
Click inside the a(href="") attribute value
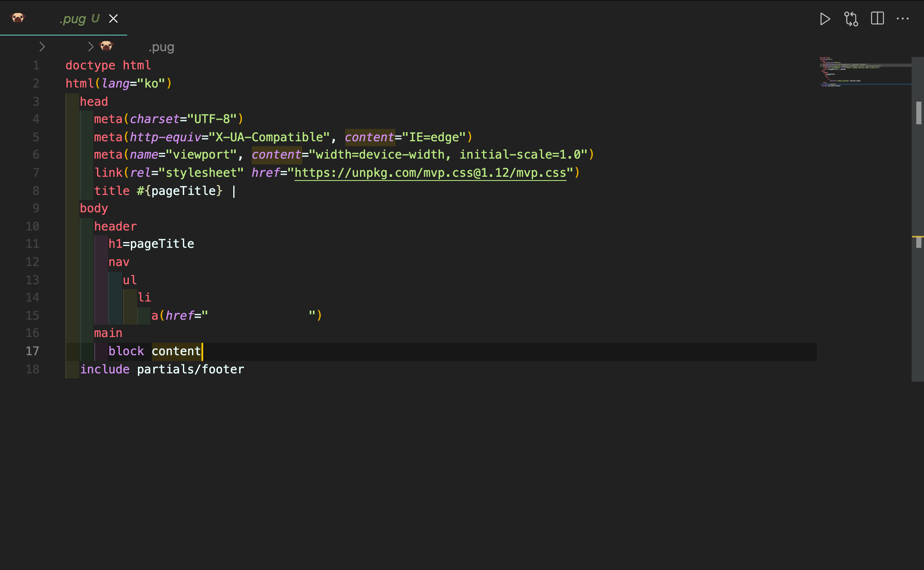[x=258, y=316]
